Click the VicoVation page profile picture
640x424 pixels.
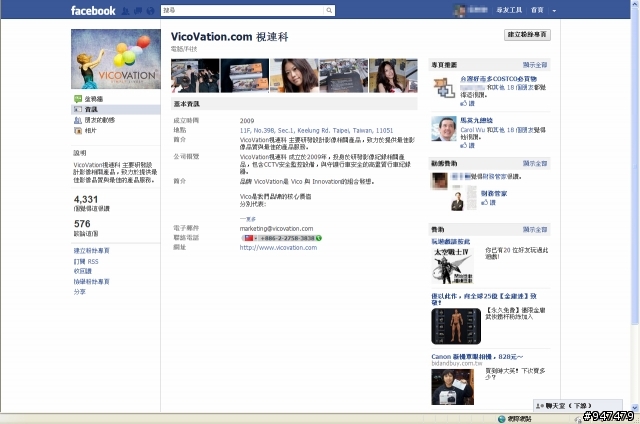point(116,59)
